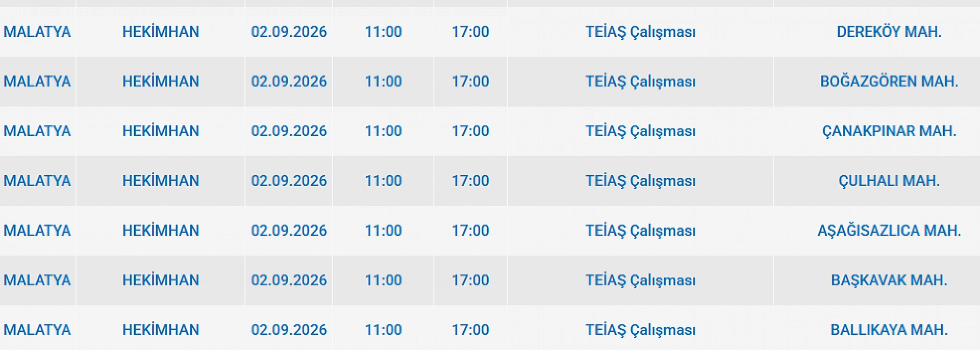Click ÇANAKPINAR MAH. neighborhood text
Viewport: 980px width, 350px height.
pyautogui.click(x=889, y=131)
